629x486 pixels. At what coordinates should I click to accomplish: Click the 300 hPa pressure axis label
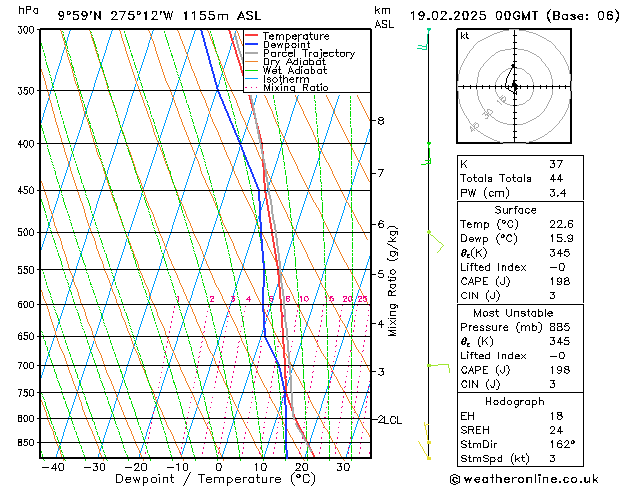tap(26, 30)
